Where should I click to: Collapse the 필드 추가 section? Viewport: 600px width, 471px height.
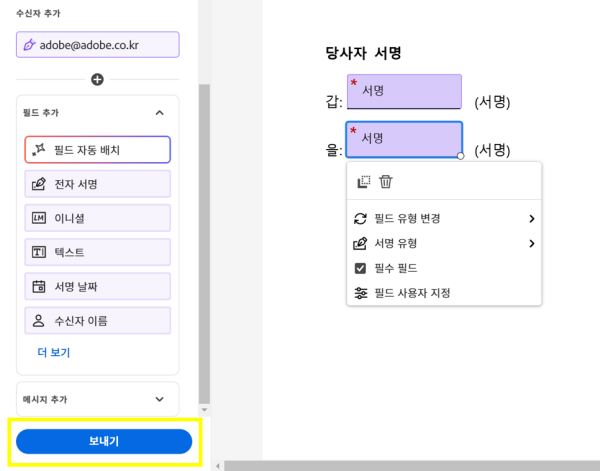159,114
